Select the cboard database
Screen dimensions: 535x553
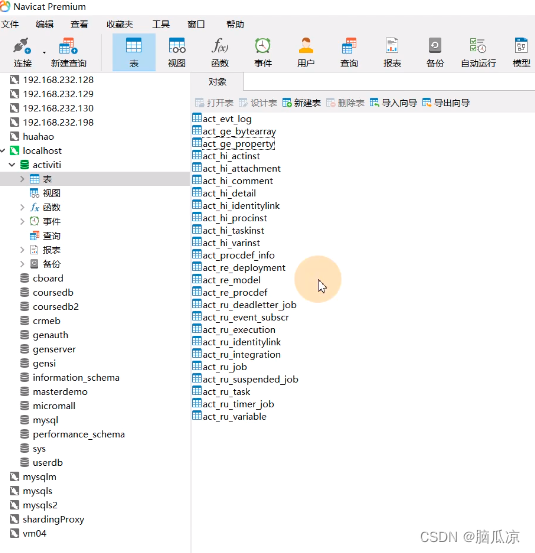[42, 278]
